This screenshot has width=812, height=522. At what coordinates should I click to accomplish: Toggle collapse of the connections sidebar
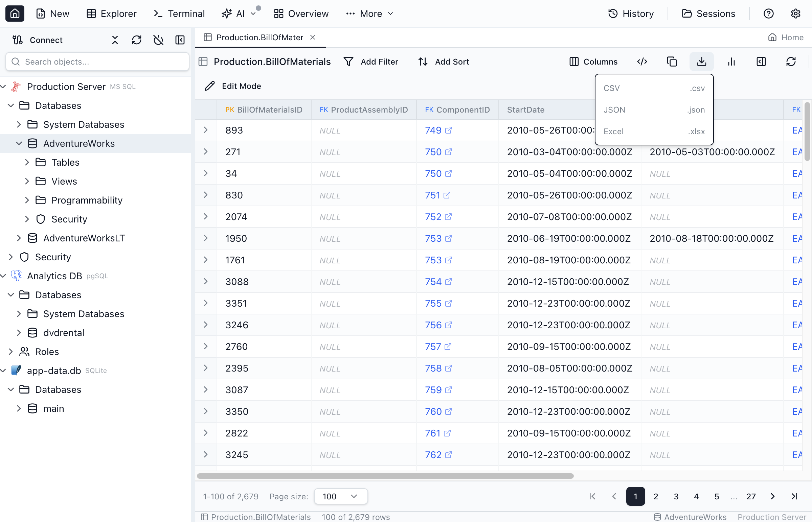180,40
